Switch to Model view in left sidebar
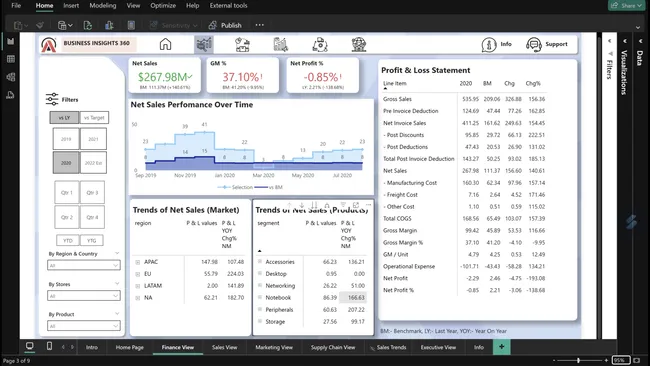The image size is (650, 366). 11,77
